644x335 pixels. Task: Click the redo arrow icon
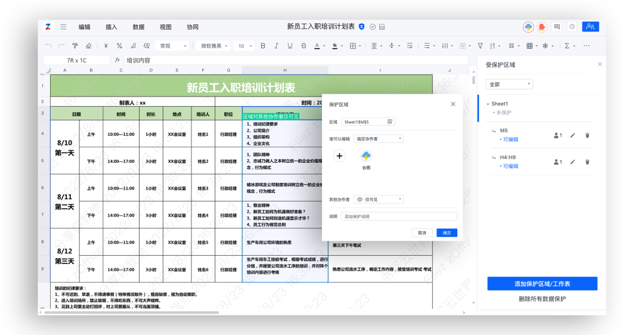coord(61,46)
